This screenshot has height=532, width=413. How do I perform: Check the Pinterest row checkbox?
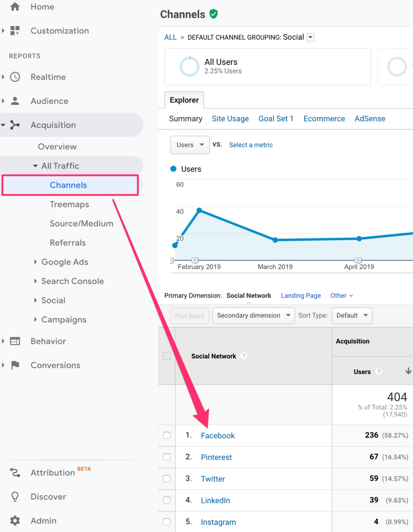tap(167, 457)
